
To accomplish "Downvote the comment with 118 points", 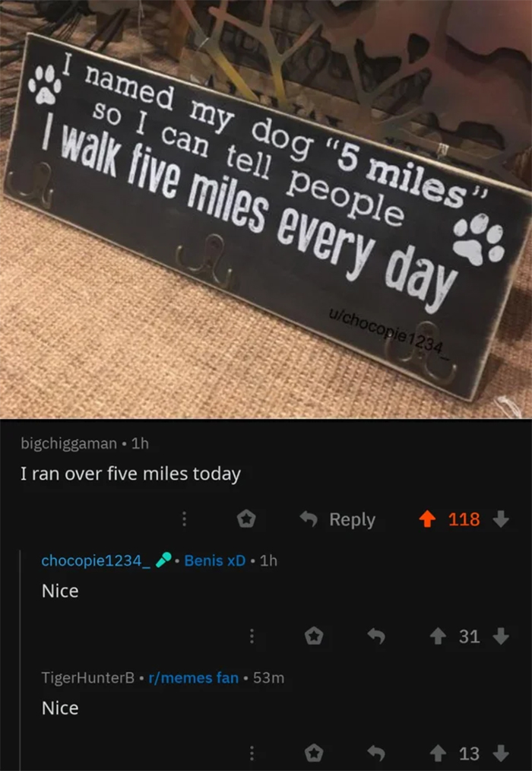I will tap(501, 519).
